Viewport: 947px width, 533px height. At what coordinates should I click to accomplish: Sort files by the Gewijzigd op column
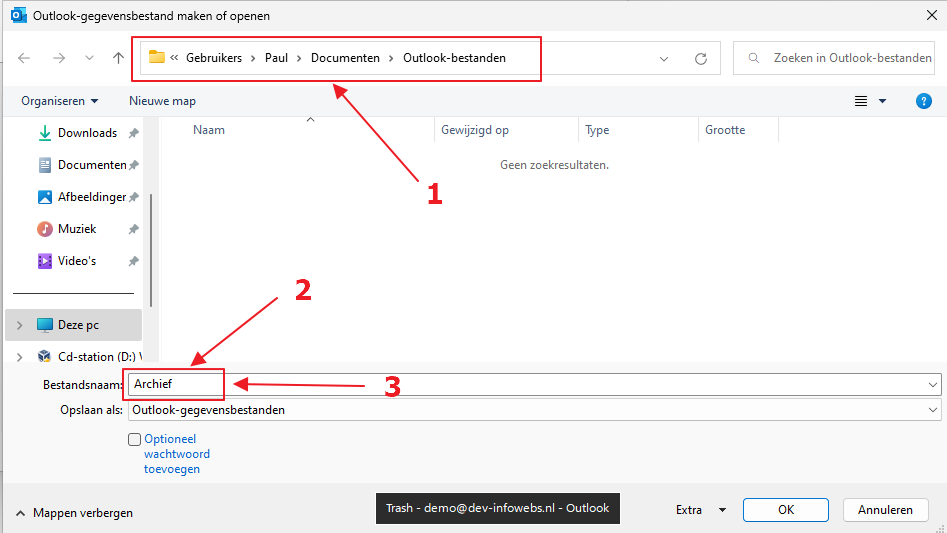(475, 130)
